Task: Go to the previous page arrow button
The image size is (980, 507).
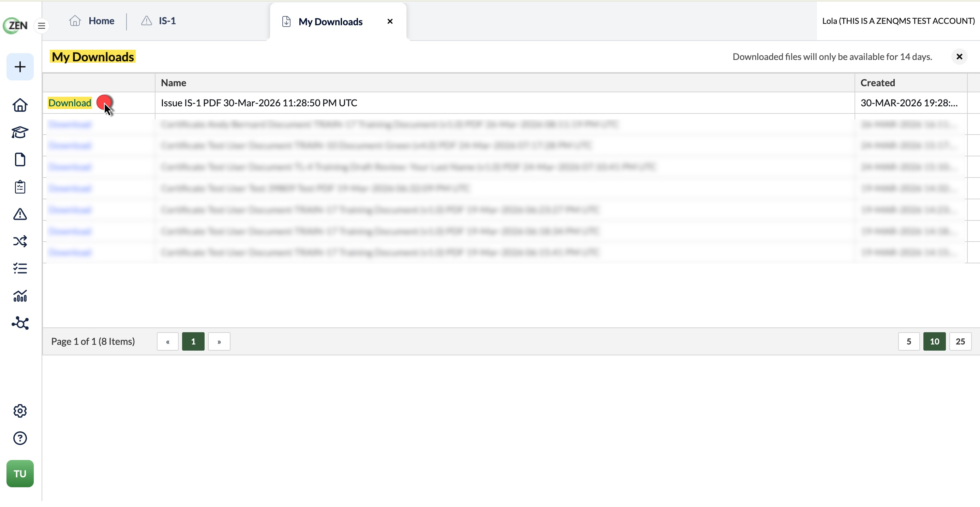Action: click(x=168, y=342)
